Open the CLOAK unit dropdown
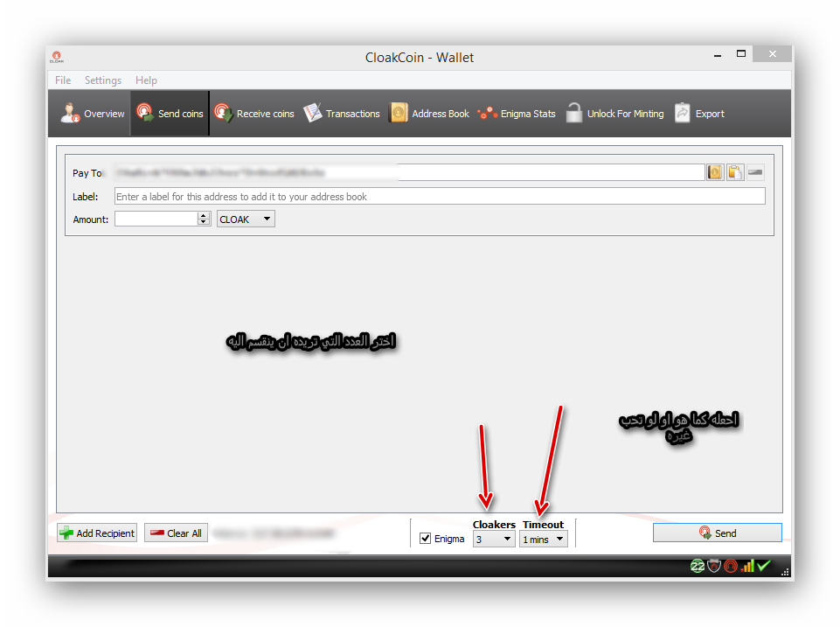This screenshot has width=840, height=627. coord(246,219)
